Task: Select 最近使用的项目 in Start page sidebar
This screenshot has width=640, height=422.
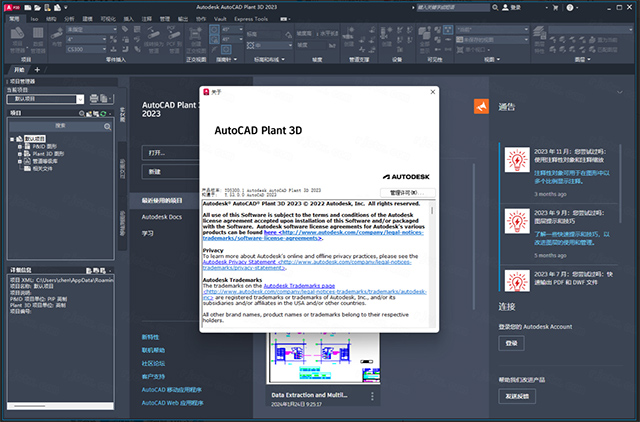Action: pos(162,201)
